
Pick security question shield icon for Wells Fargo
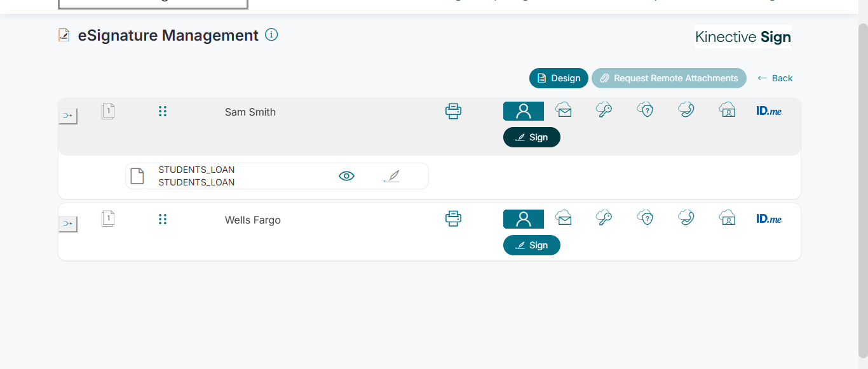pyautogui.click(x=645, y=218)
